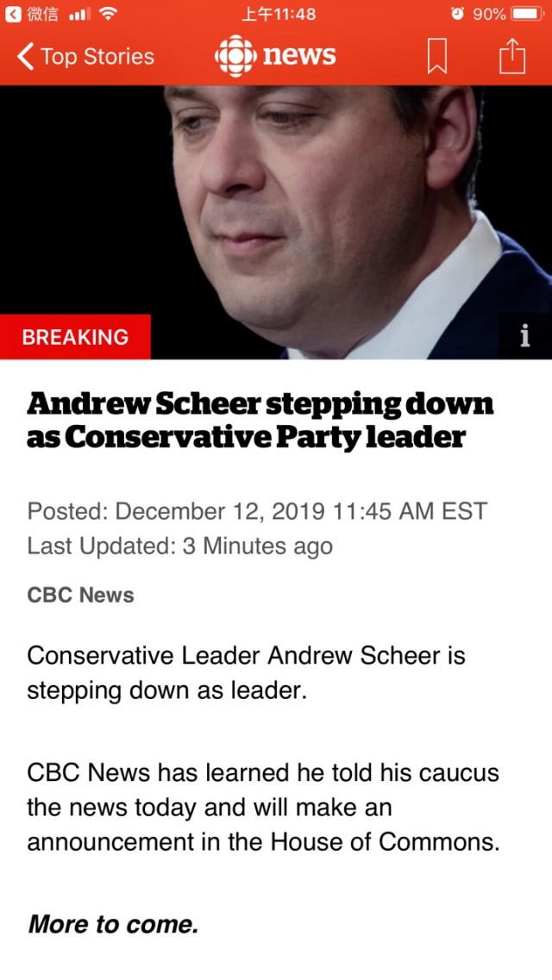
Task: Tap the CBC gem logo
Action: [x=235, y=56]
